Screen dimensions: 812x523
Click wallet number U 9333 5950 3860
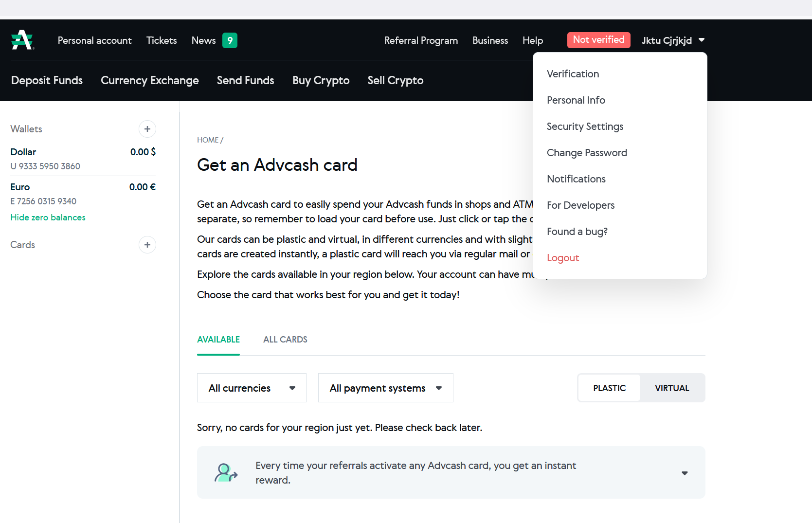pos(45,166)
